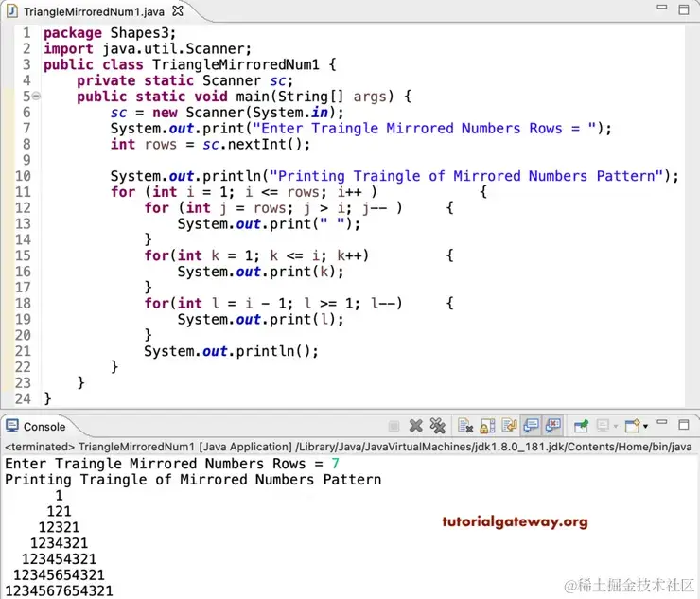The image size is (700, 599).
Task: Click 'System.out.print(l);' on line 19
Action: tap(261, 320)
